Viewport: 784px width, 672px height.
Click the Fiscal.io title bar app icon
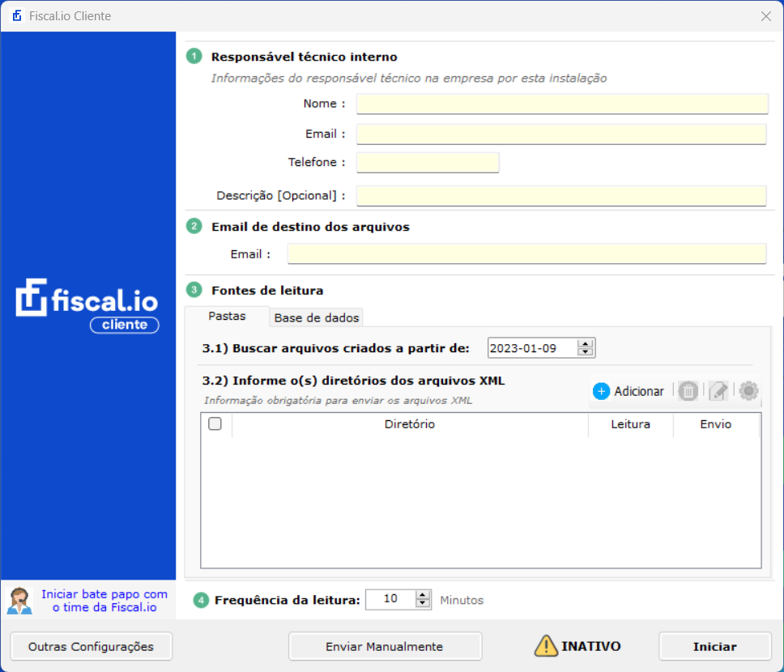pos(17,16)
